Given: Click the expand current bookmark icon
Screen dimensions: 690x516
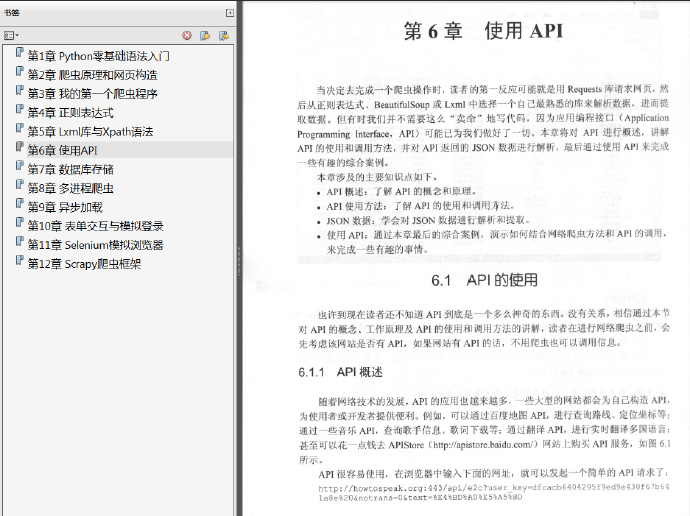Looking at the screenshot, I should point(224,36).
